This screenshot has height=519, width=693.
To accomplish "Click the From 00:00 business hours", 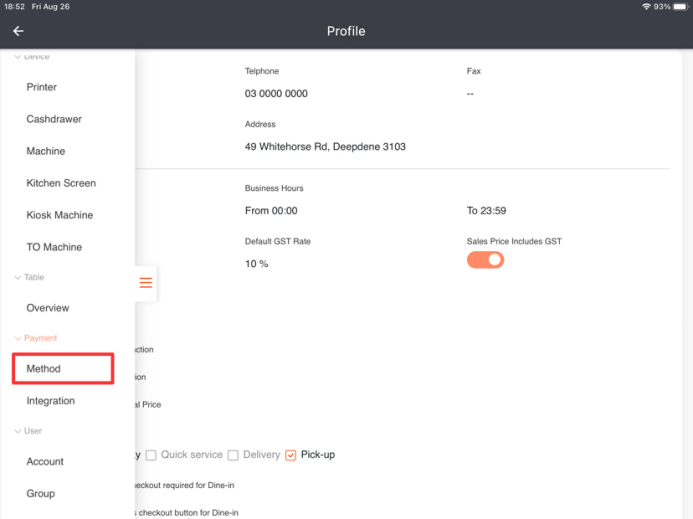I will tap(271, 211).
